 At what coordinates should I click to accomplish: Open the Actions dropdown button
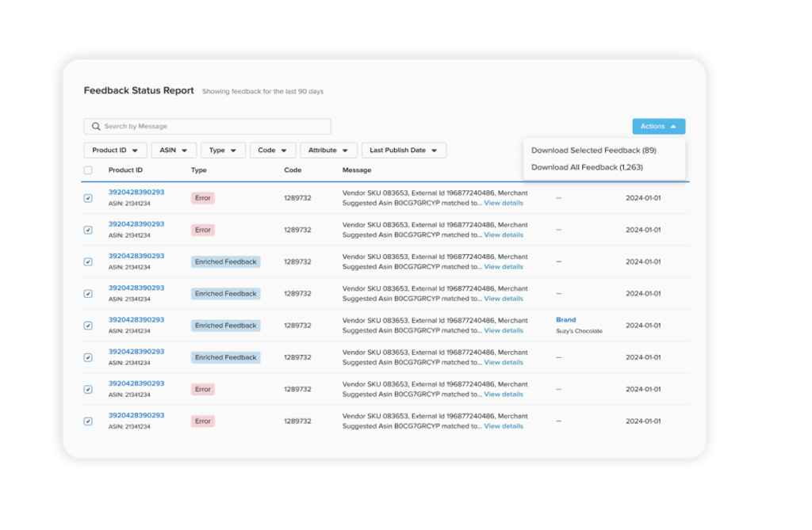658,127
